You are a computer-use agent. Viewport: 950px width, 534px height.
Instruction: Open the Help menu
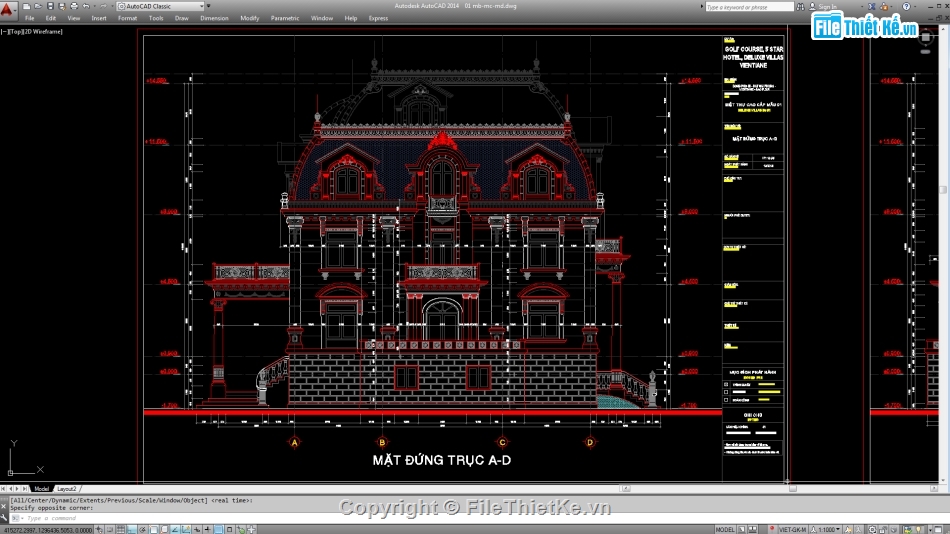pyautogui.click(x=351, y=18)
